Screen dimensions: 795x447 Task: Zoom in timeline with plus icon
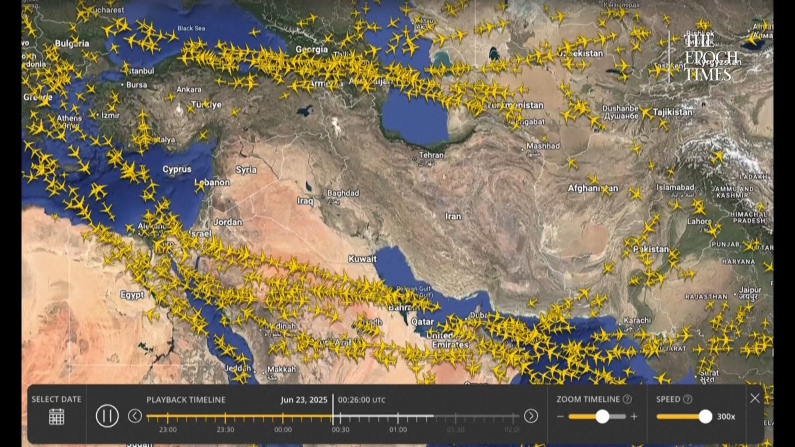pyautogui.click(x=633, y=417)
